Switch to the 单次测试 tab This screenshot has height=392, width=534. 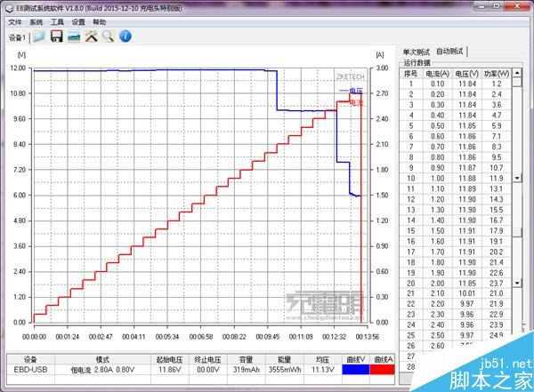[417, 52]
